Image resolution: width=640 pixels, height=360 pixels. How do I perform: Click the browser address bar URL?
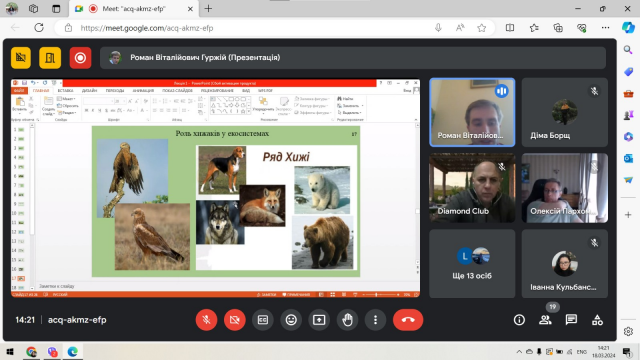point(147,28)
